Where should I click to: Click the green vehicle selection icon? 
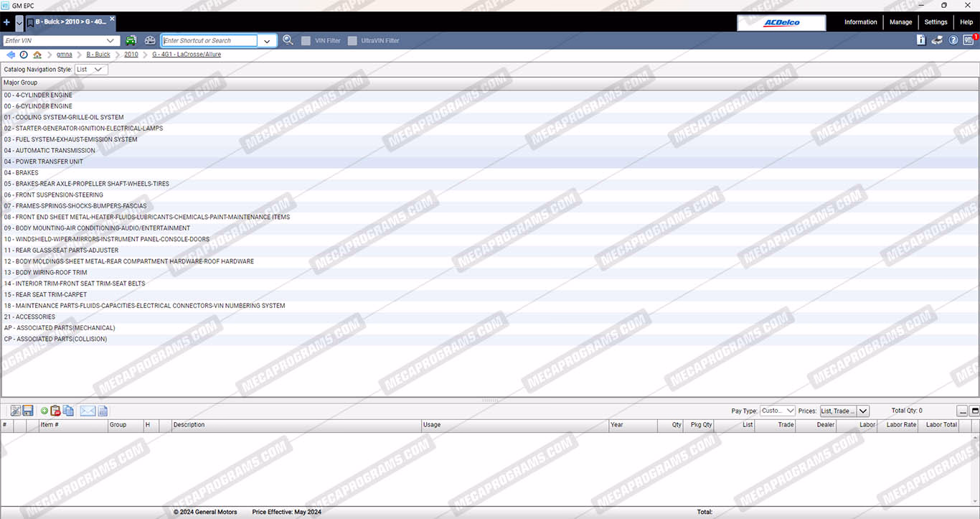[x=131, y=41]
